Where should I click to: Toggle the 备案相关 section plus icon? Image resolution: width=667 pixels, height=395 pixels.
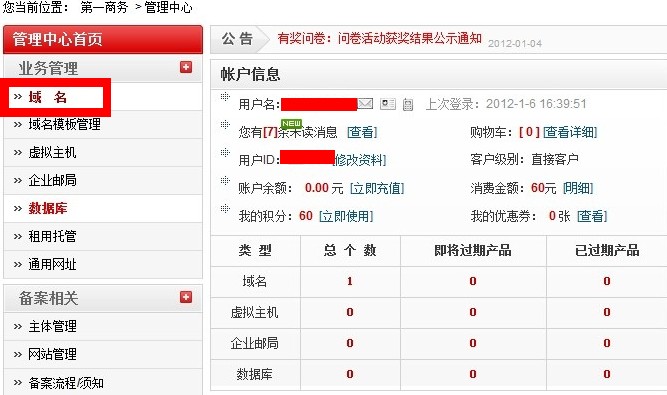(186, 297)
